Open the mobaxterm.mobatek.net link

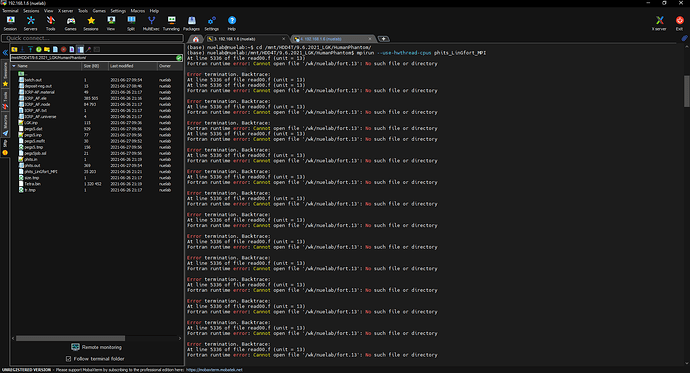[x=214, y=370]
